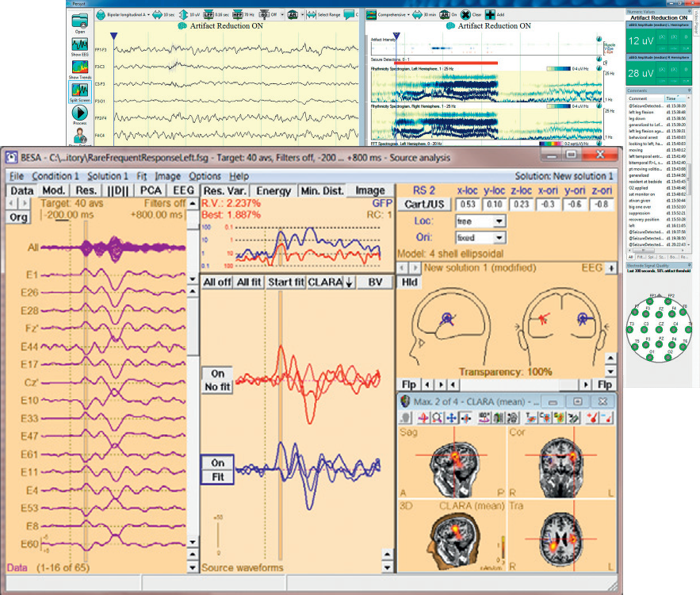Click the x-loc value field

pos(468,205)
